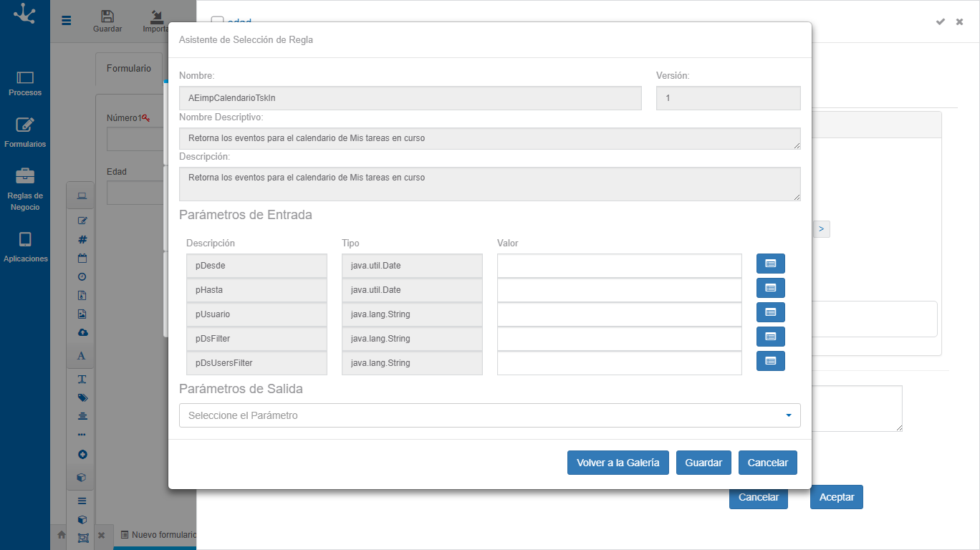
Task: Click the Descripción text area
Action: tap(490, 184)
